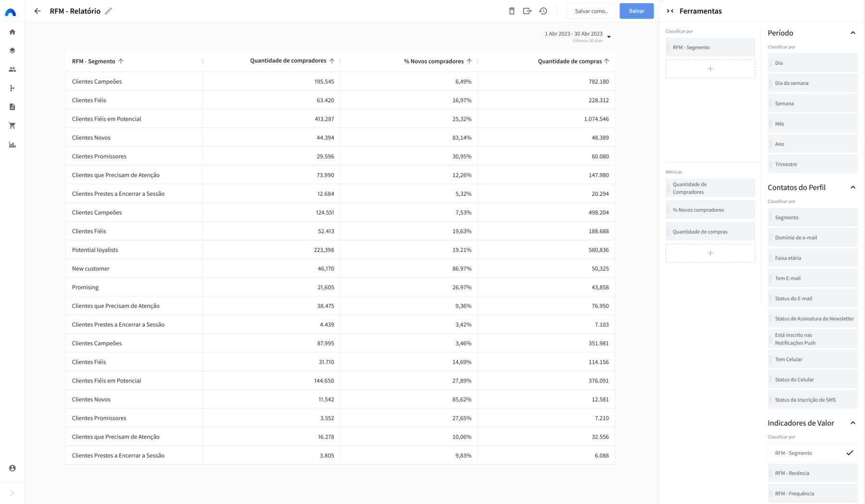
Task: Collapse the Período section
Action: coord(853,33)
